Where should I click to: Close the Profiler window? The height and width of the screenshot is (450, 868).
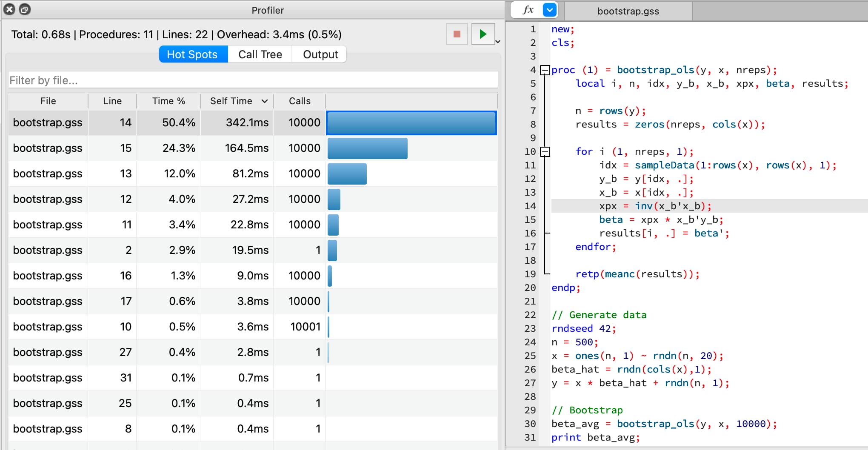point(9,9)
